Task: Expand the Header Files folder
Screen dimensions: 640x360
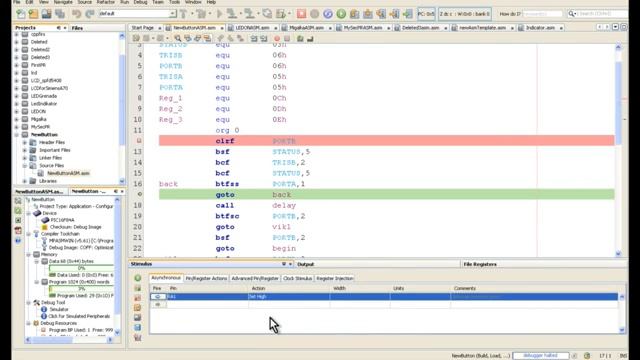Action: tap(25, 142)
